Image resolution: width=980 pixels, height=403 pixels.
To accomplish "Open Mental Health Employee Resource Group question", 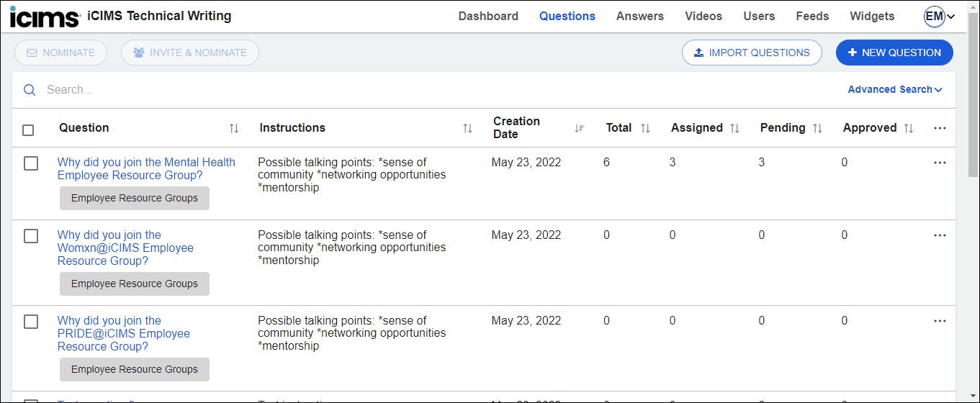I will 146,169.
